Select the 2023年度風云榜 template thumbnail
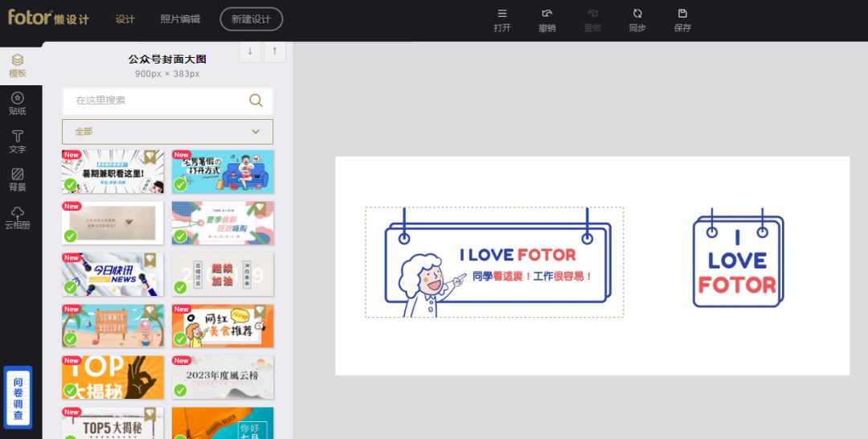This screenshot has width=868, height=439. (223, 378)
